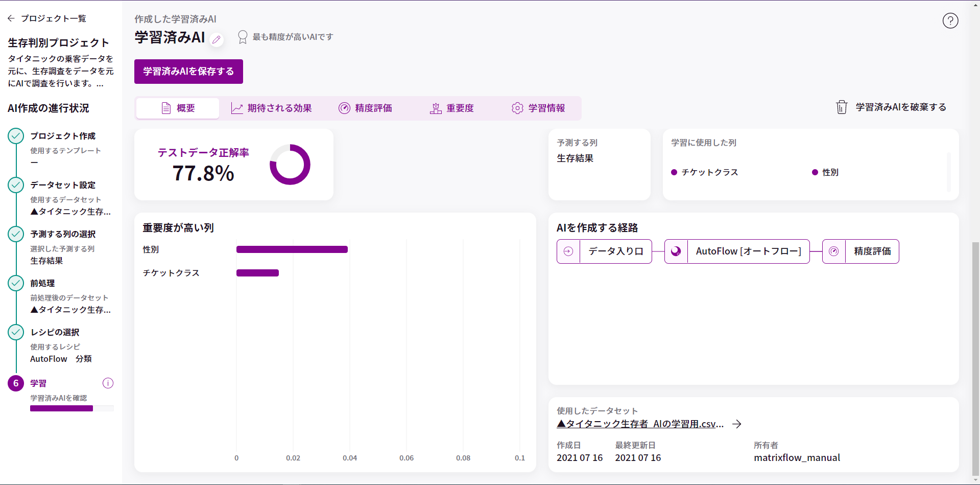980x485 pixels.
Task: Click the 予測する列の選択 step checkmark icon
Action: [x=16, y=234]
